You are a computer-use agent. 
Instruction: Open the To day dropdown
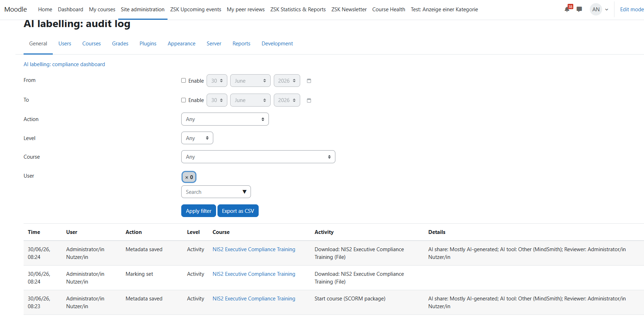coord(217,100)
